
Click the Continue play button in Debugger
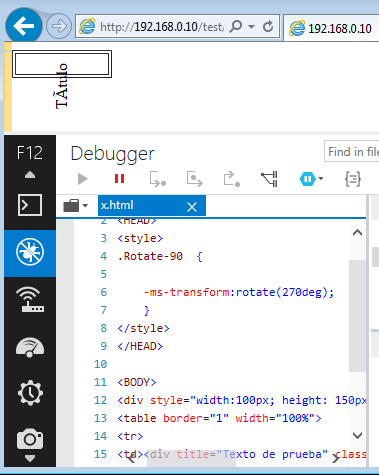[82, 179]
